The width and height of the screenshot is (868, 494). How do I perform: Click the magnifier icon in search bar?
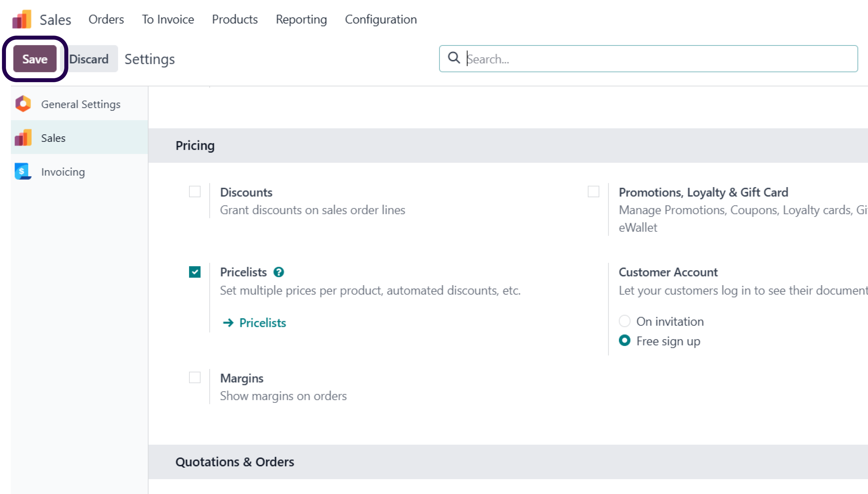(x=454, y=58)
